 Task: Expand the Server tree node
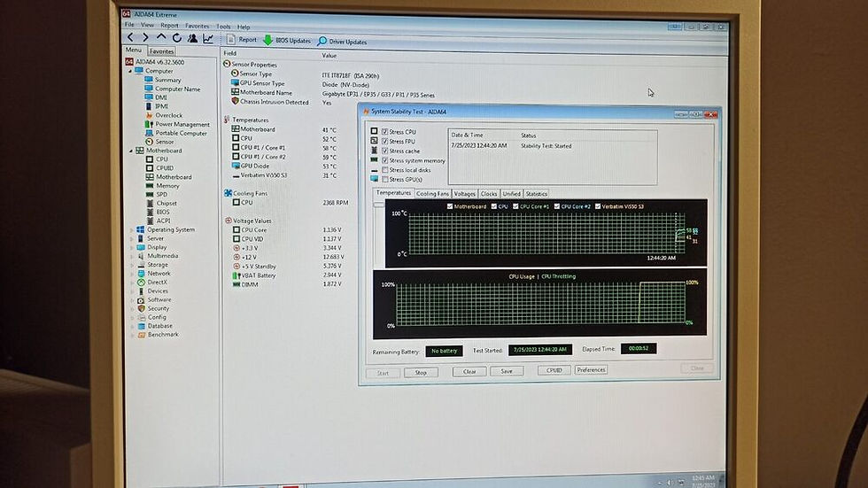coord(132,238)
